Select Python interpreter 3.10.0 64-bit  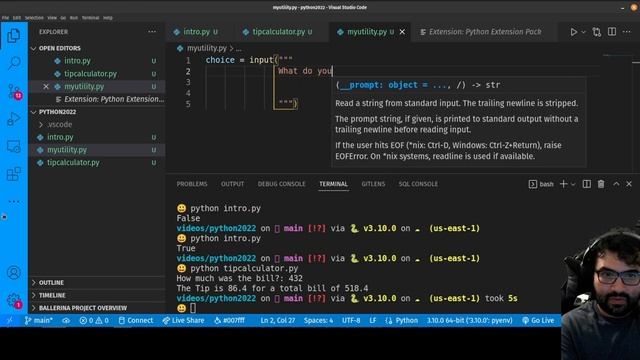[469, 320]
